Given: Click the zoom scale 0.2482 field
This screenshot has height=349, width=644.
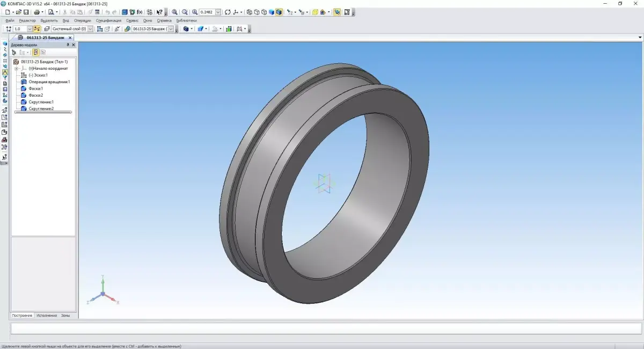Looking at the screenshot, I should coord(207,12).
